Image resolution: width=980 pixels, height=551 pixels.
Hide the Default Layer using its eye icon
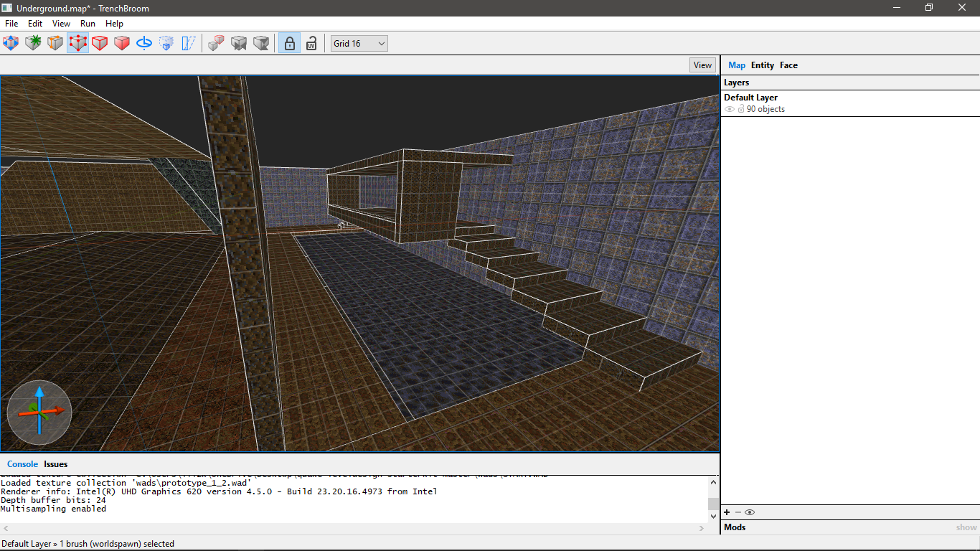pyautogui.click(x=730, y=109)
